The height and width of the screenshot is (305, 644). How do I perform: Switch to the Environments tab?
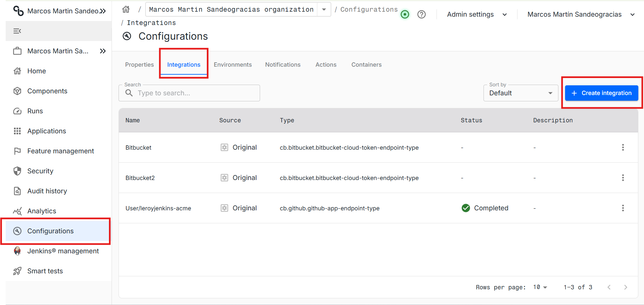232,65
